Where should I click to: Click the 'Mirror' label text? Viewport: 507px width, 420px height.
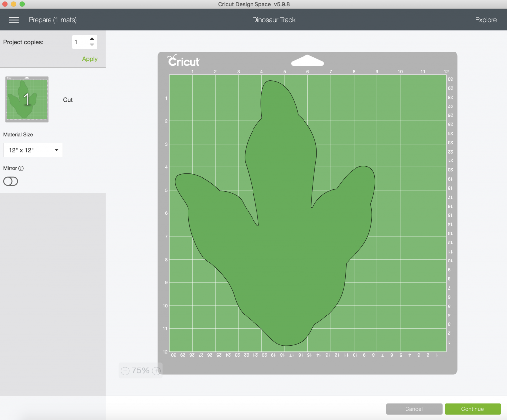(10, 168)
